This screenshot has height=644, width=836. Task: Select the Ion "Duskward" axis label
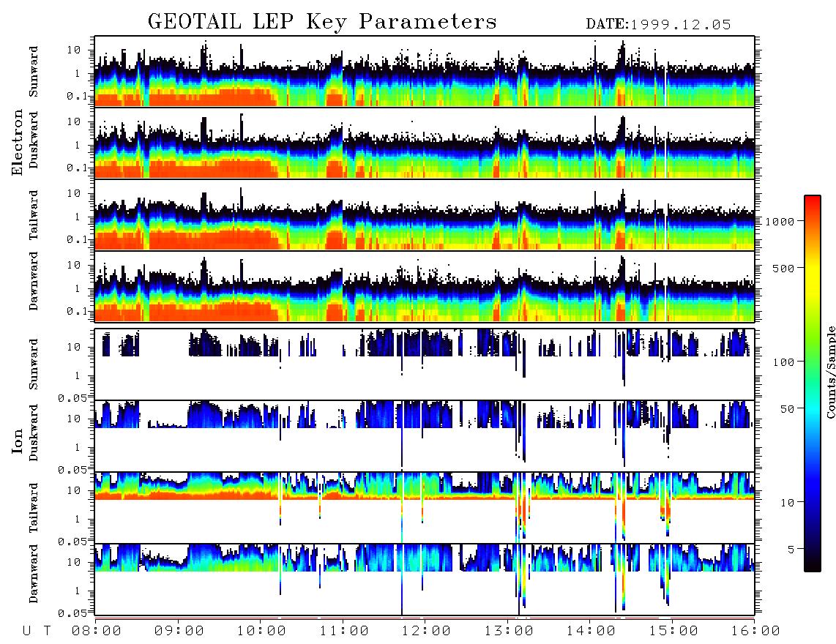[x=34, y=433]
